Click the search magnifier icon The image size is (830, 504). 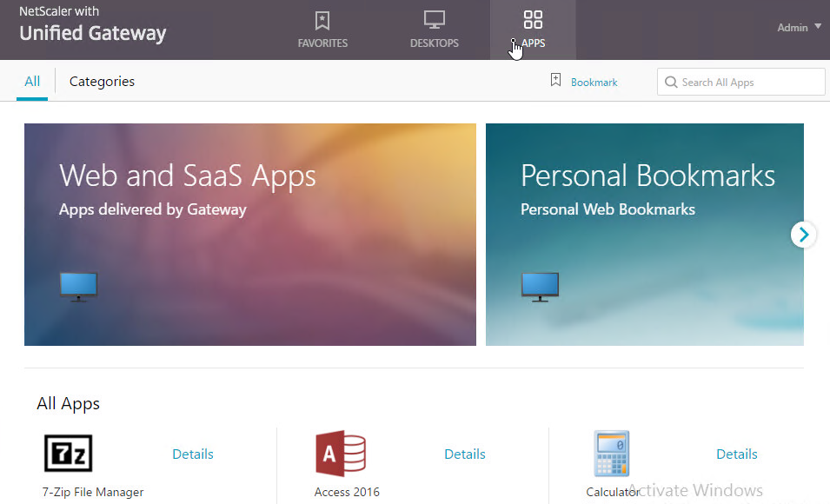pos(671,82)
